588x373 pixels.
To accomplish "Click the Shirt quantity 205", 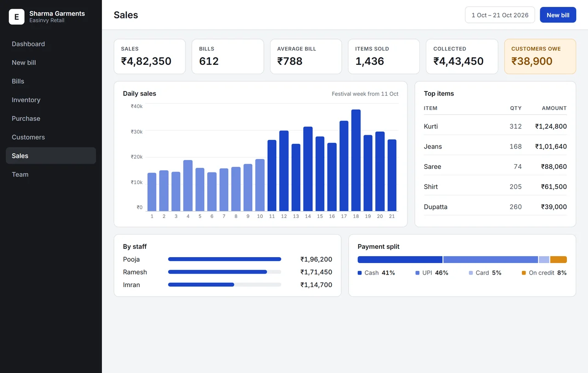I will (x=515, y=187).
